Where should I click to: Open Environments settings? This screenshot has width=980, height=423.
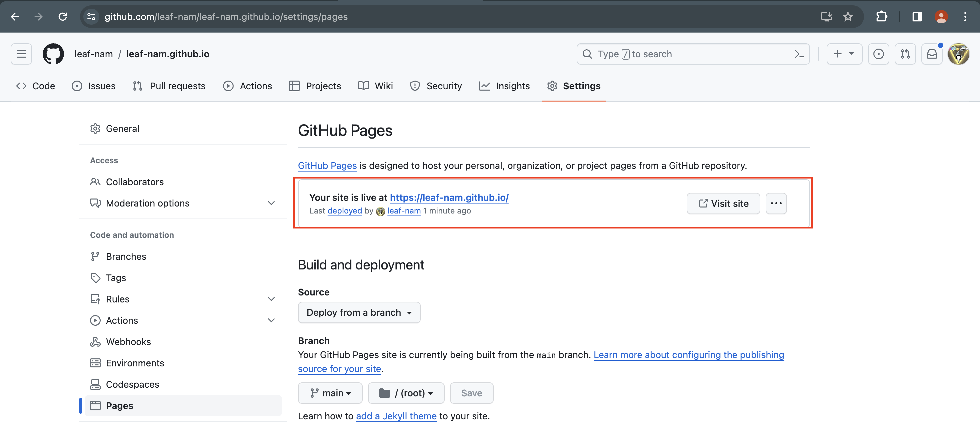tap(183, 363)
